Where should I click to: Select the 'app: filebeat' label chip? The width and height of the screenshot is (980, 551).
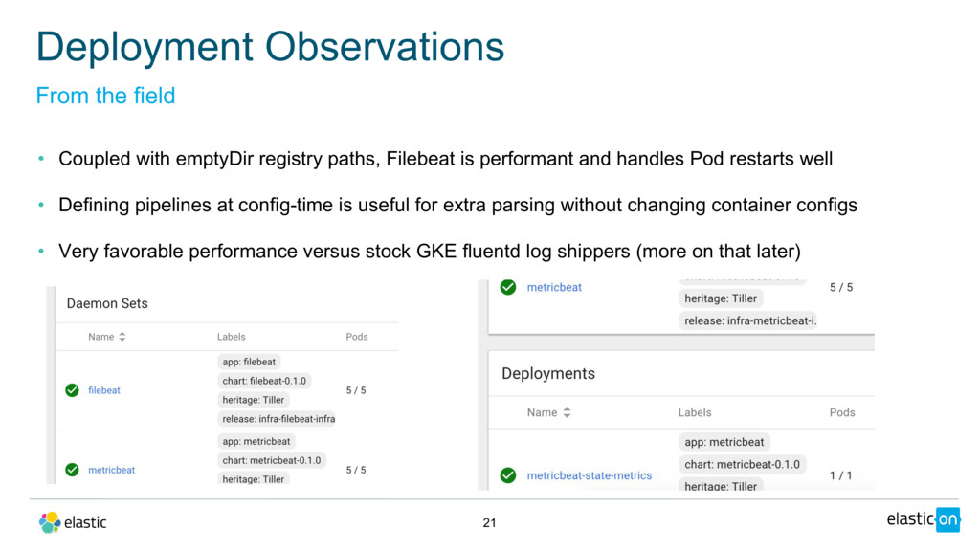pyautogui.click(x=249, y=362)
